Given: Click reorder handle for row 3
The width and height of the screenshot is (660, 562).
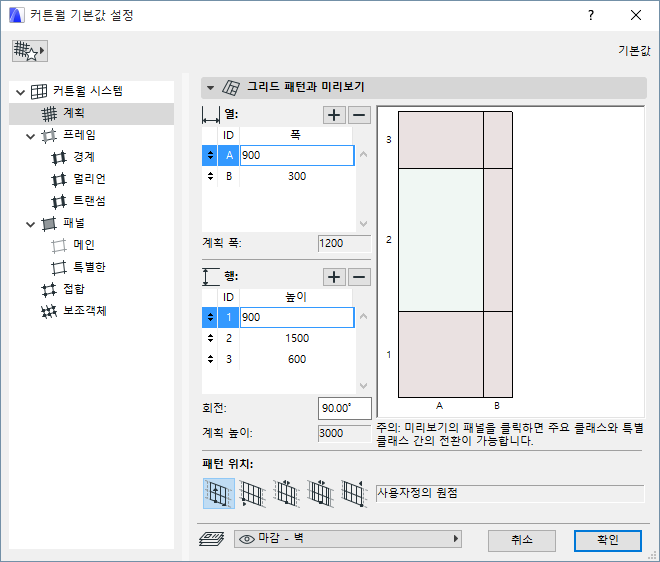Looking at the screenshot, I should tap(210, 360).
